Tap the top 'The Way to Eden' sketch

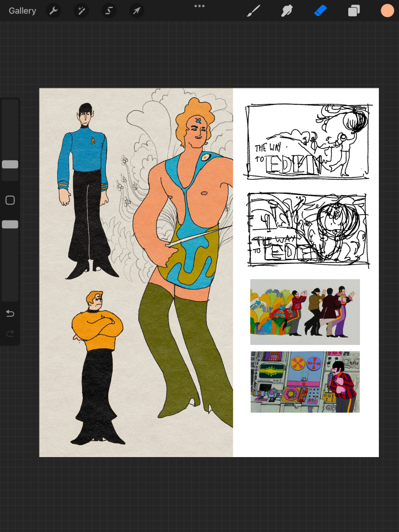(x=308, y=142)
